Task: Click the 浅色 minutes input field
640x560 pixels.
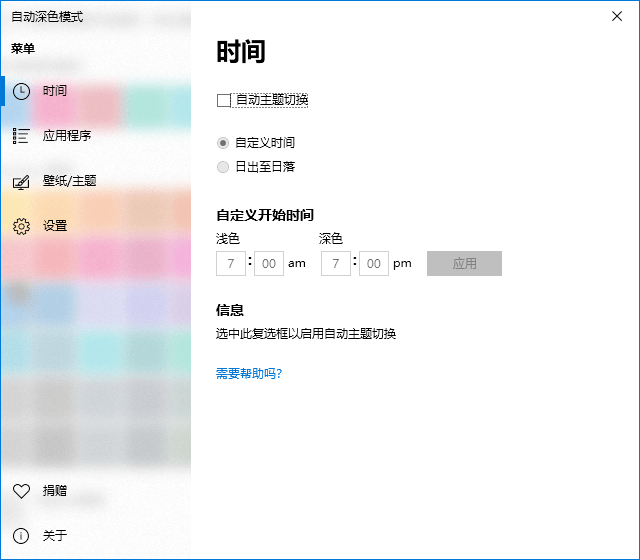Action: click(269, 264)
